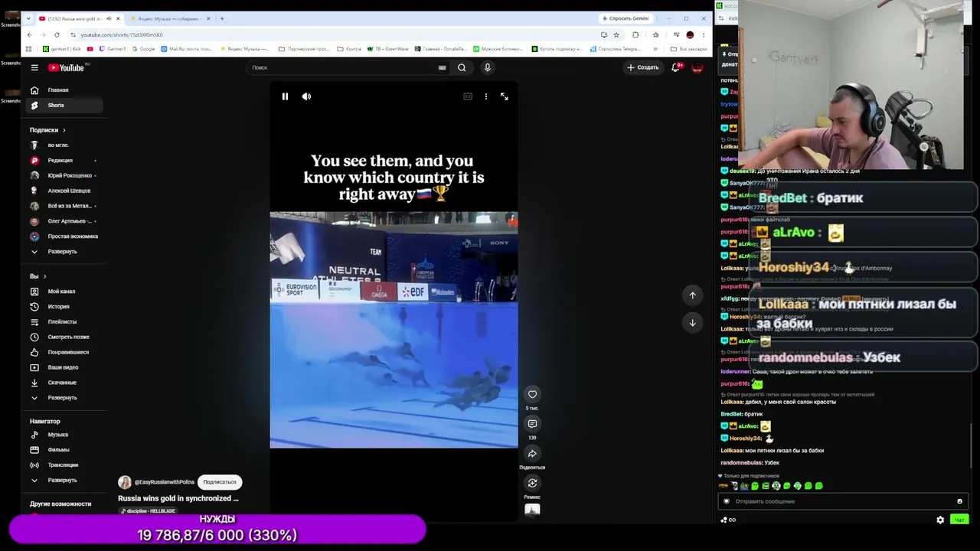The height and width of the screenshot is (551, 980).
Task: Open a new browser tab
Action: click(x=222, y=18)
